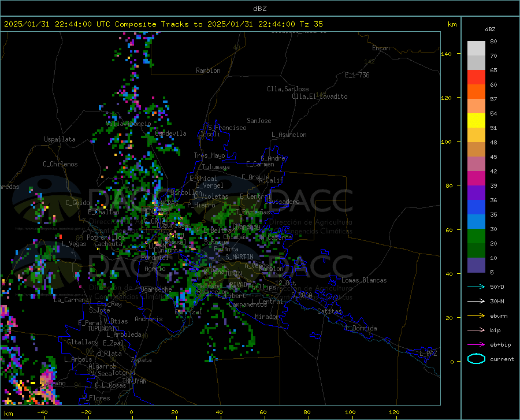520x420 pixels.
Task: Click the cyan 'current' ellipse legend symbol
Action: [476, 359]
